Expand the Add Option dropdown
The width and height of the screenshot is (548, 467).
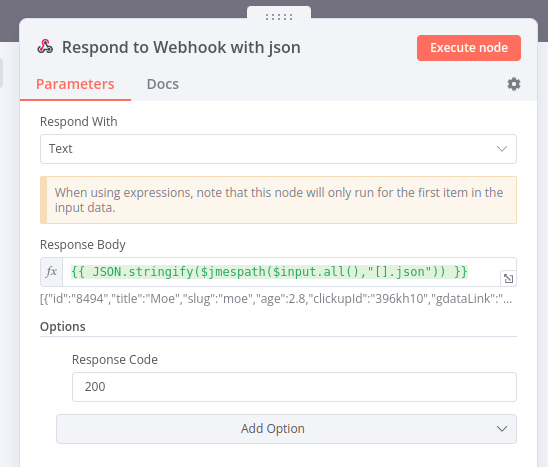tap(286, 429)
